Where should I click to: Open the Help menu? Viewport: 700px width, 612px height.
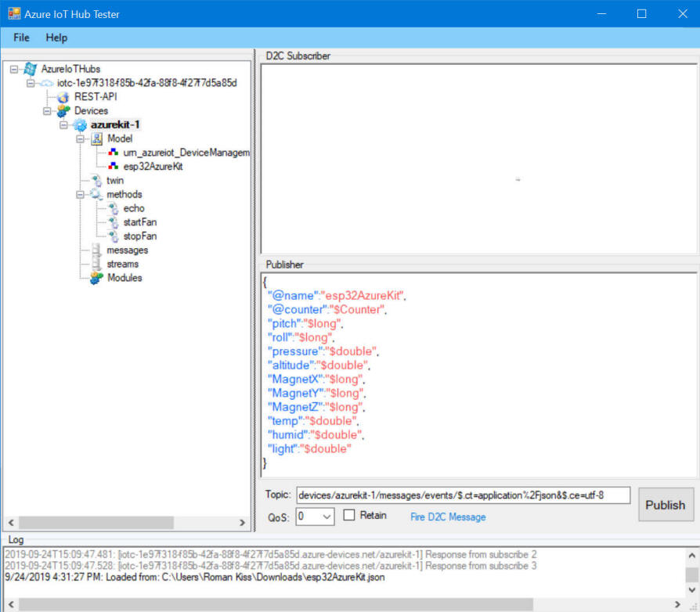tap(56, 38)
